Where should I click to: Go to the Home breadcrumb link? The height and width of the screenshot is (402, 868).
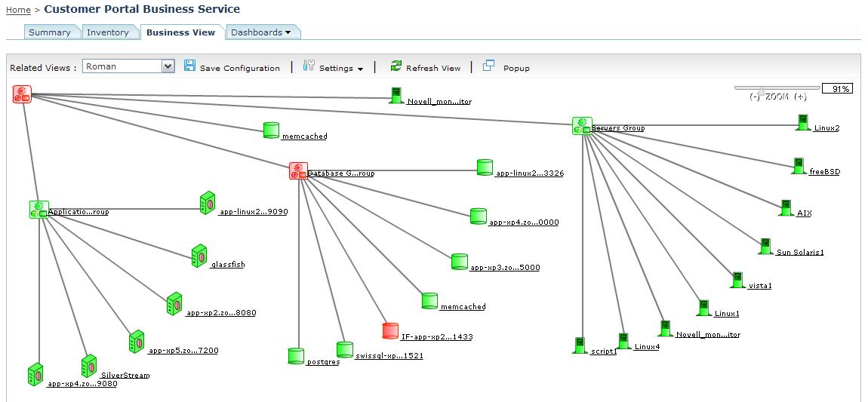coord(18,11)
